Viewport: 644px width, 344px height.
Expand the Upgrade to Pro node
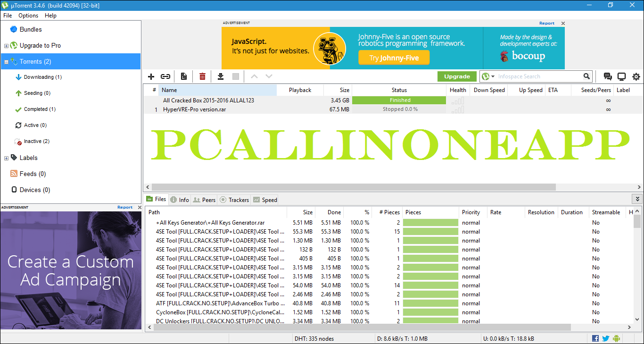(6, 46)
